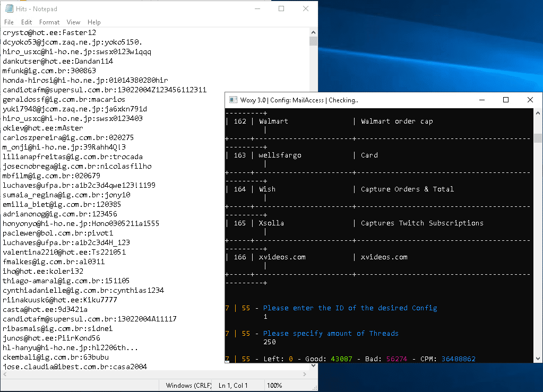The width and height of the screenshot is (543, 392).
Task: Open the Edit menu in Notepad
Action: 27,22
